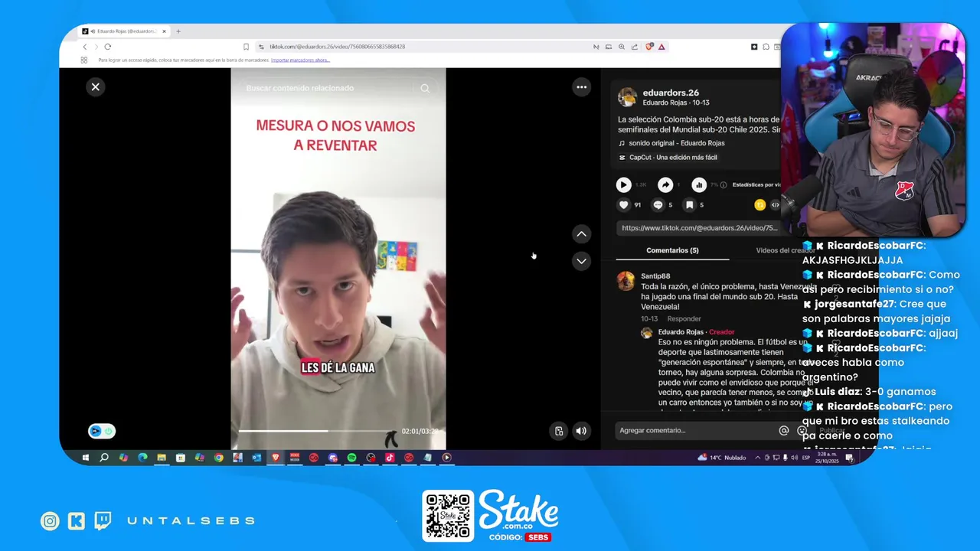Viewport: 980px width, 551px height.
Task: Click the views play-count icon
Action: coord(624,184)
